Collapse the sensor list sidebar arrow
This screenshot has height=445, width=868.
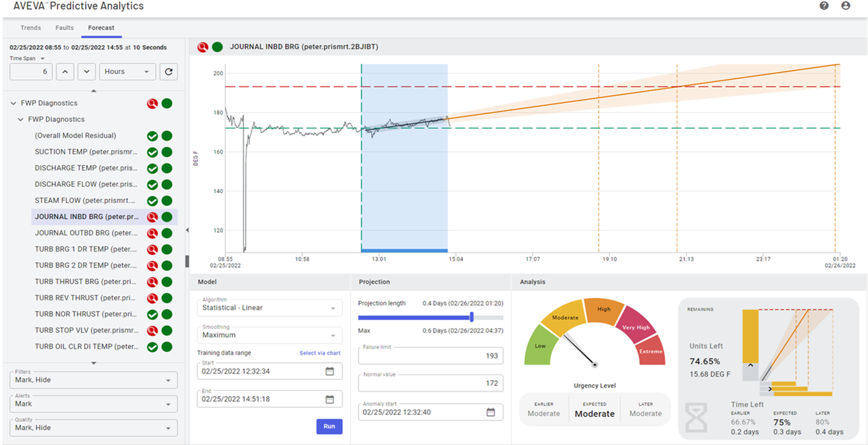tap(187, 229)
